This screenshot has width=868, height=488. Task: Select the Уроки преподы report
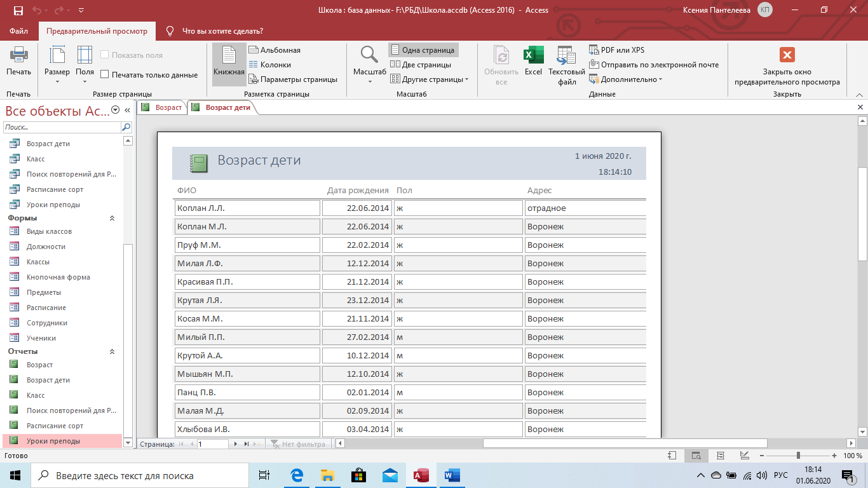coord(62,441)
